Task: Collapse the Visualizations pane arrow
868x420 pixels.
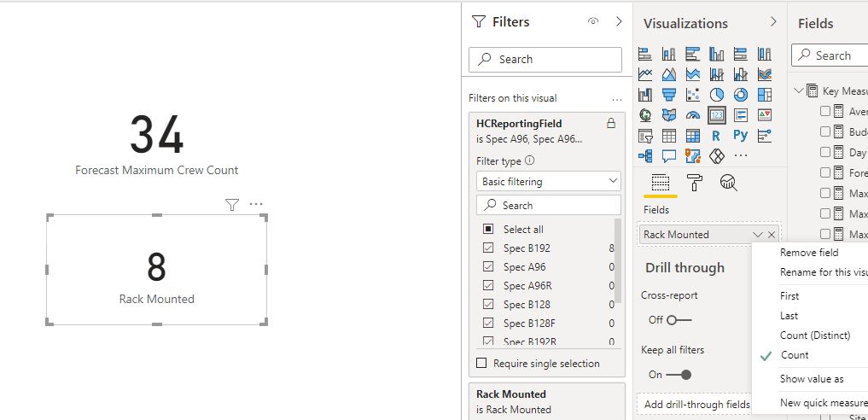Action: click(x=773, y=21)
